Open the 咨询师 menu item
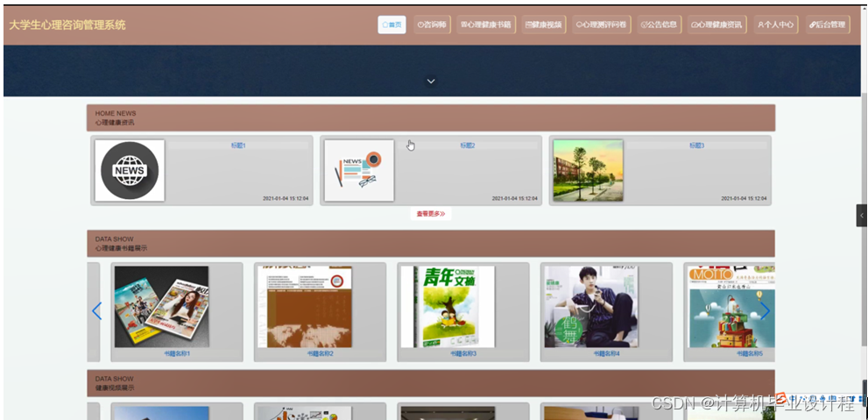Screen dimensions: 868x420 click(433, 25)
